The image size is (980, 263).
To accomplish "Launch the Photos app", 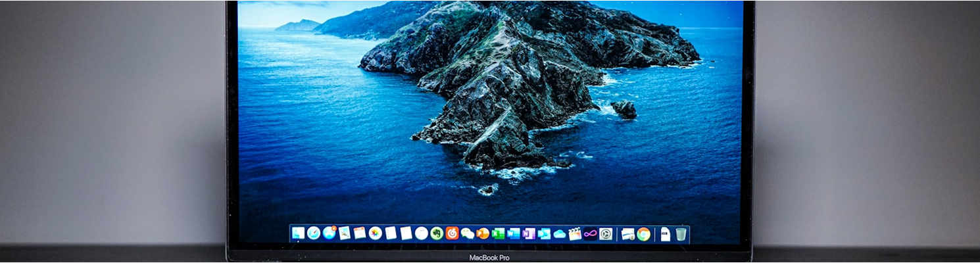I will click(376, 233).
